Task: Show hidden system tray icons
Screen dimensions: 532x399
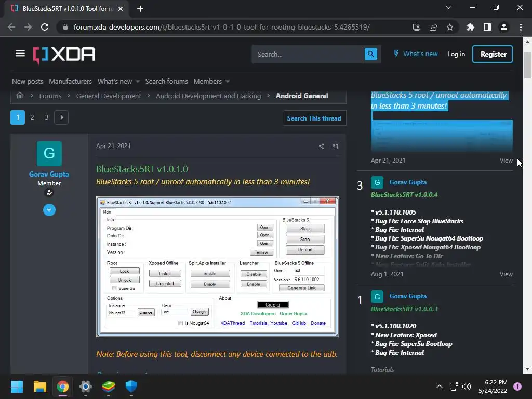Action: (x=440, y=387)
